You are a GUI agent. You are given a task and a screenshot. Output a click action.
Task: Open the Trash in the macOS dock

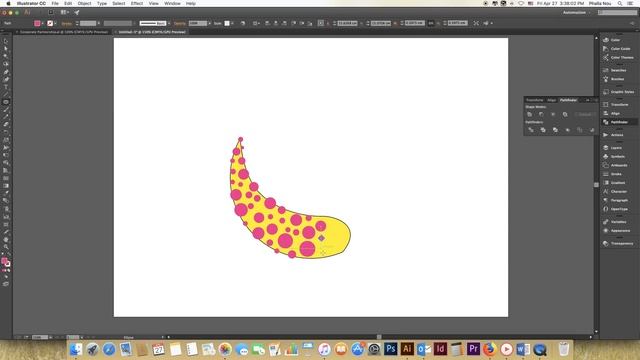(564, 349)
